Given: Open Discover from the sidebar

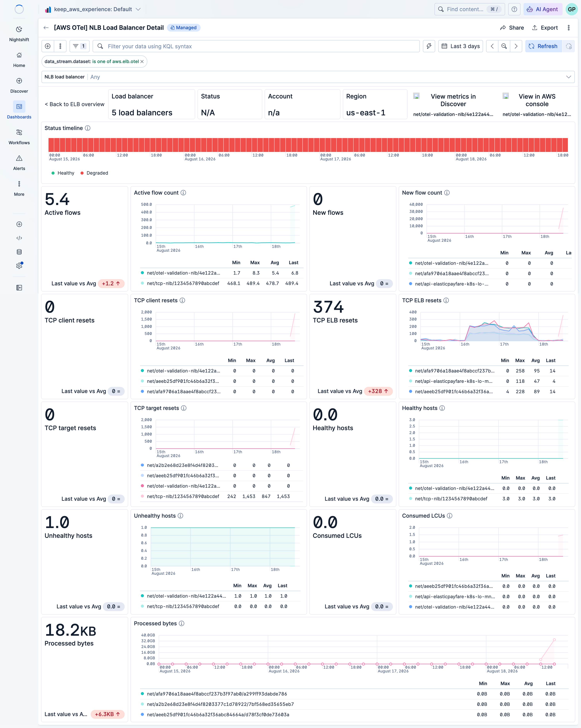Looking at the screenshot, I should tap(19, 85).
